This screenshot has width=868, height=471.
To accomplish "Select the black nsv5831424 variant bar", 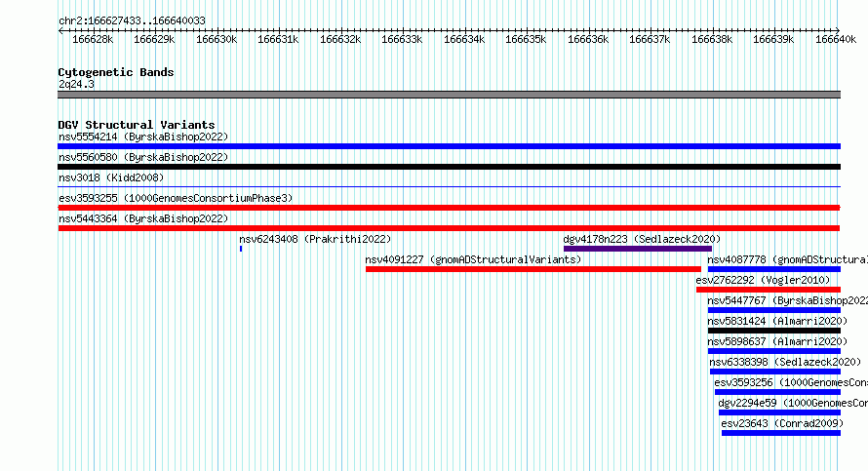I will click(774, 331).
